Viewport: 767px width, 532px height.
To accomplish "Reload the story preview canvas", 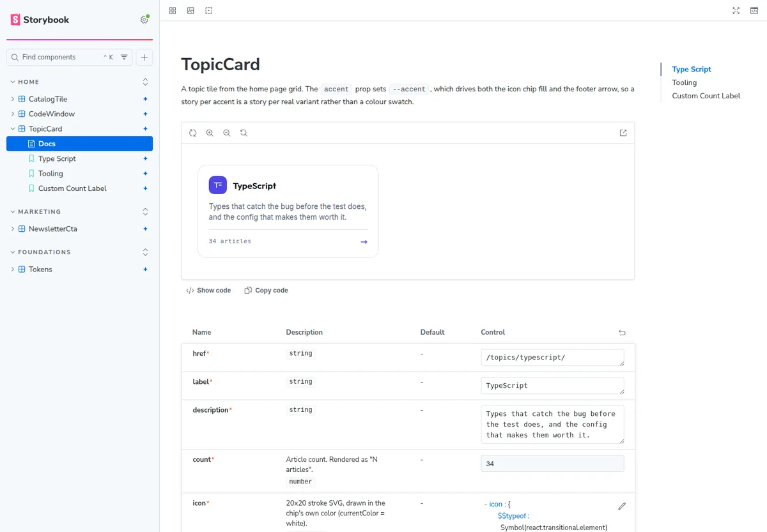I will click(193, 133).
